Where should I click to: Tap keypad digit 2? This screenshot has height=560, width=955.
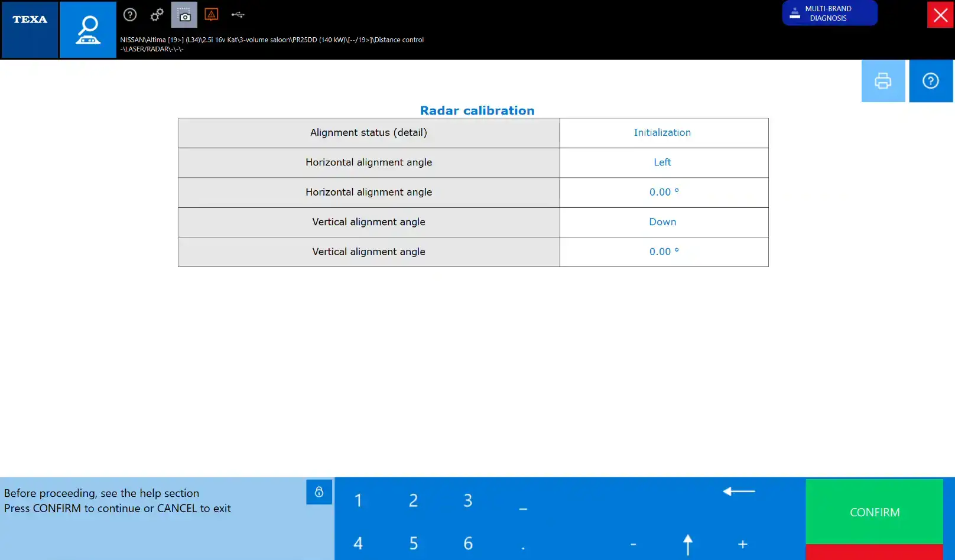pyautogui.click(x=414, y=501)
